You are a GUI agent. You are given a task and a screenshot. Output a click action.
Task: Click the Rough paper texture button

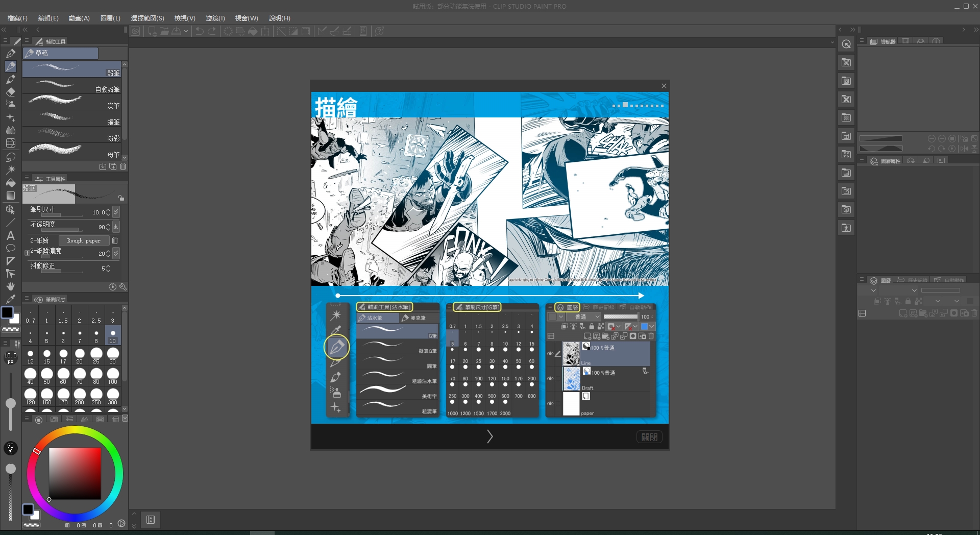[84, 240]
